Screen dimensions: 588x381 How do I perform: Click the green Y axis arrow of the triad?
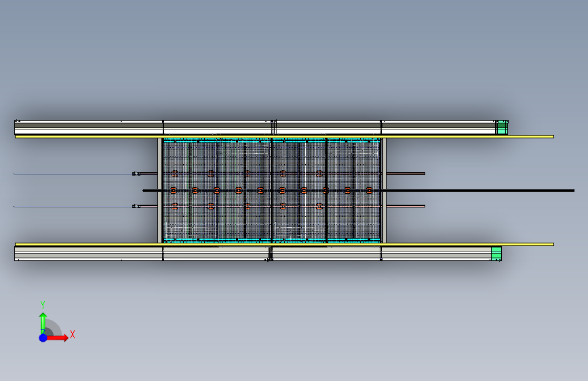point(43,323)
